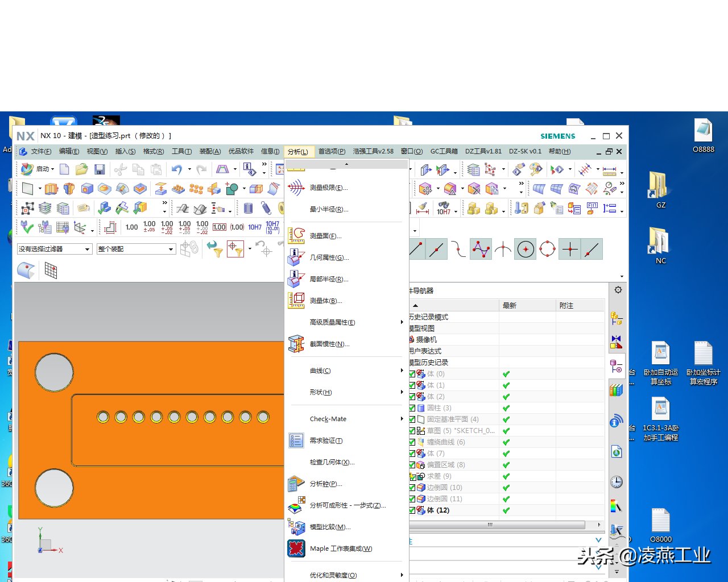Viewport: 728px width, 582px height.
Task: Open the 启动 start button
Action: point(38,169)
